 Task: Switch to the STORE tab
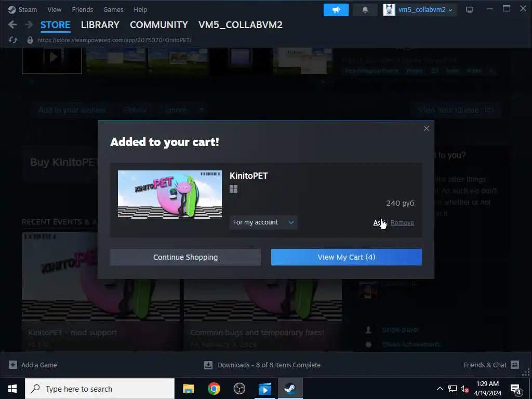(55, 25)
